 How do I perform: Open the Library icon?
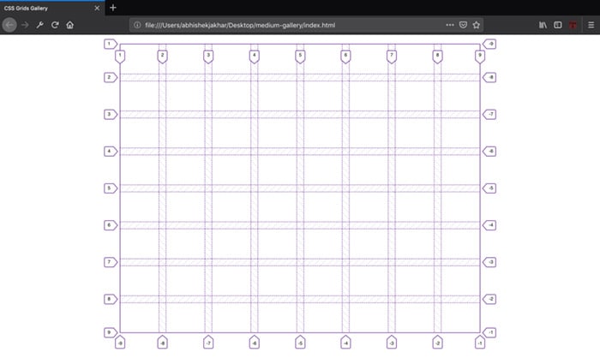tap(543, 25)
